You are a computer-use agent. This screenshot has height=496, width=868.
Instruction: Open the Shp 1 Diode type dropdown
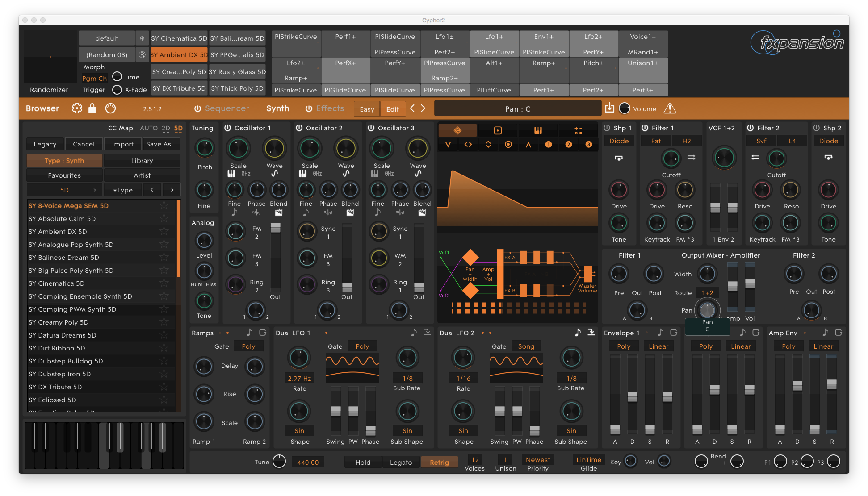(x=619, y=141)
